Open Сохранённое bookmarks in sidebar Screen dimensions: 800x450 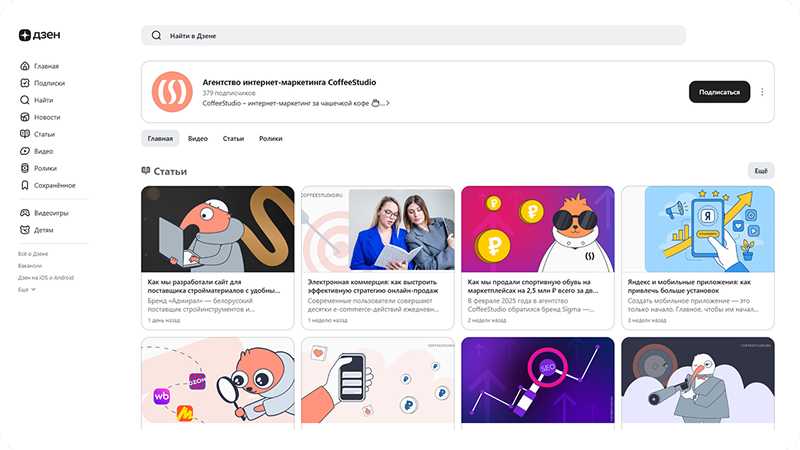click(25, 185)
